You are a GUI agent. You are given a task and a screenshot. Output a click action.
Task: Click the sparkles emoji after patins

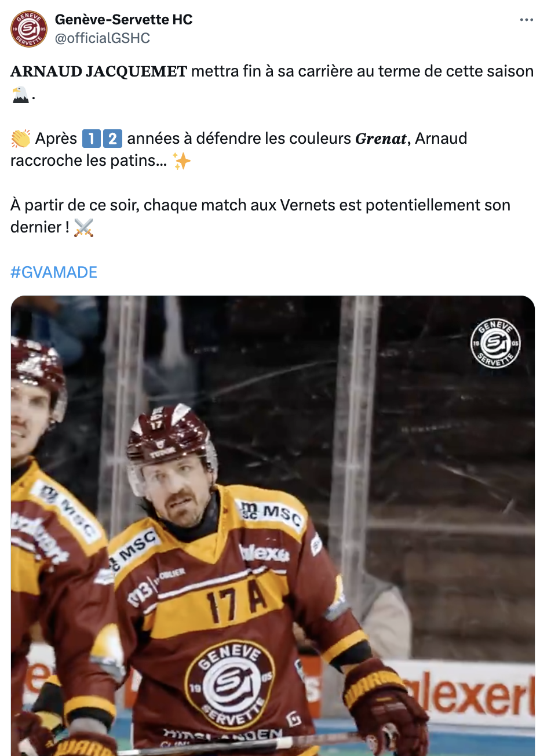coord(181,161)
